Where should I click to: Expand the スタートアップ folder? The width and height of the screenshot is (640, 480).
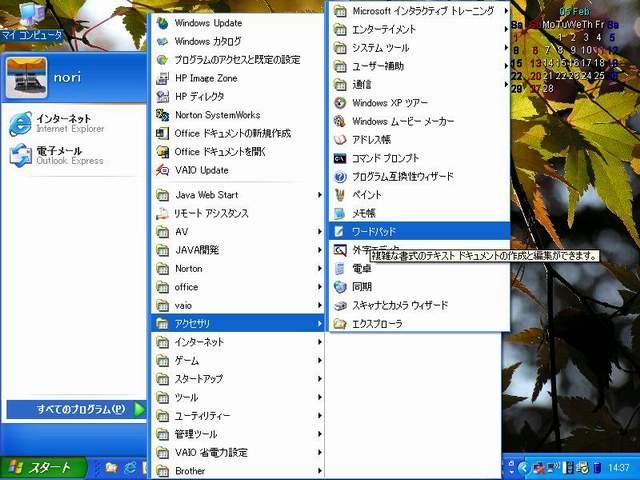[238, 379]
